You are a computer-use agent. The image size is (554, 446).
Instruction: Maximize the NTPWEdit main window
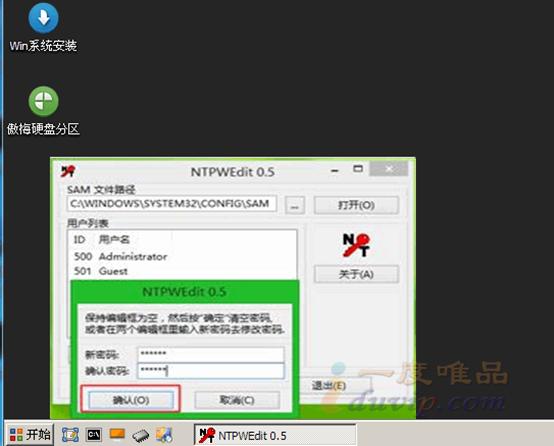point(358,169)
